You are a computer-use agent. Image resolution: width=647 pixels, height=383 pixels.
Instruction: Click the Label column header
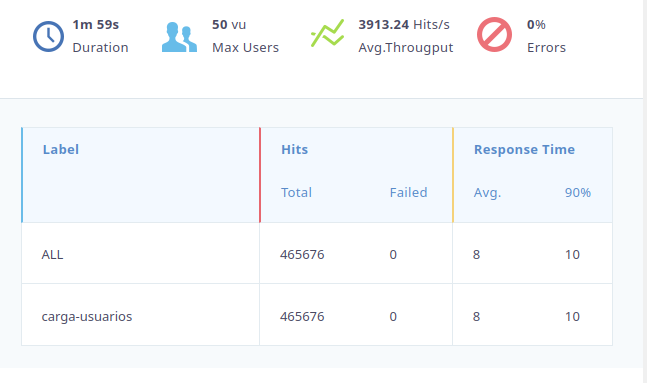point(61,149)
